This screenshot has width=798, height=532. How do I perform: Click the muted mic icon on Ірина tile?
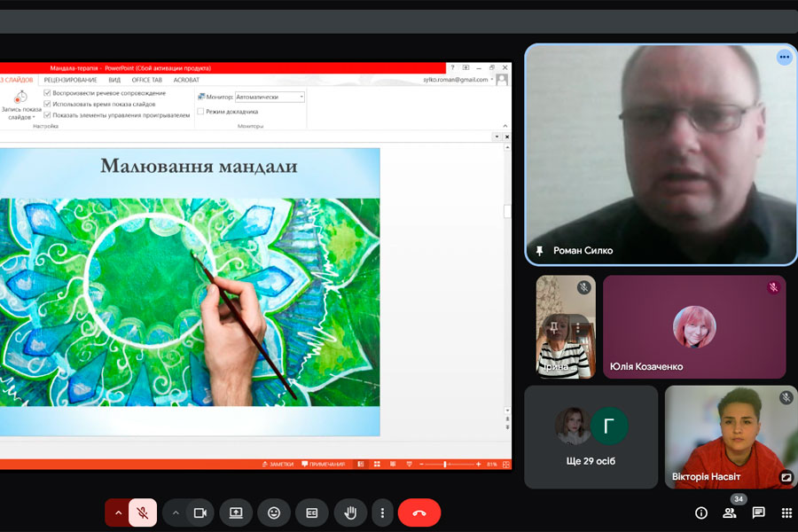click(583, 287)
